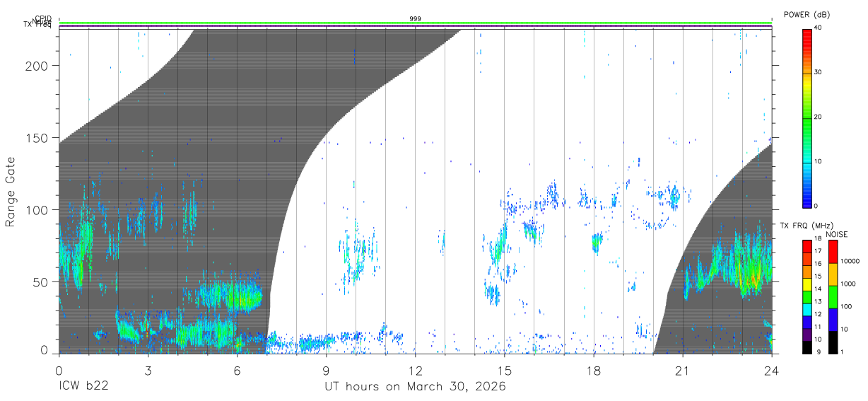The image size is (868, 401).
Task: Click the 1 label in NOISE legend
Action: 842,351
